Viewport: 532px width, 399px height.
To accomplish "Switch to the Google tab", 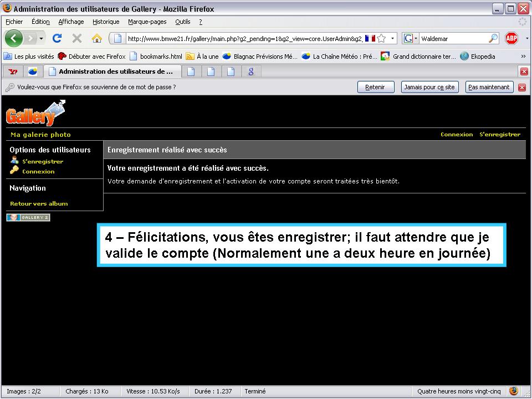I will (x=251, y=71).
